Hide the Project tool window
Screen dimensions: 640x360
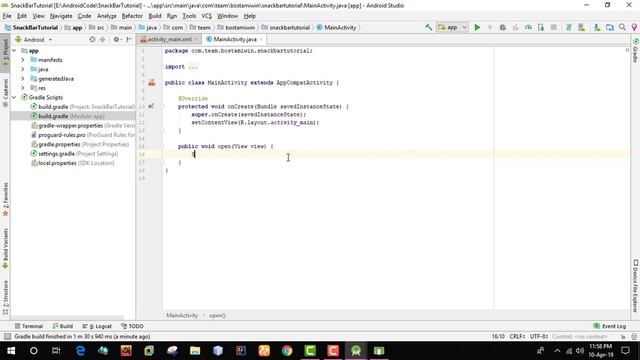[129, 40]
